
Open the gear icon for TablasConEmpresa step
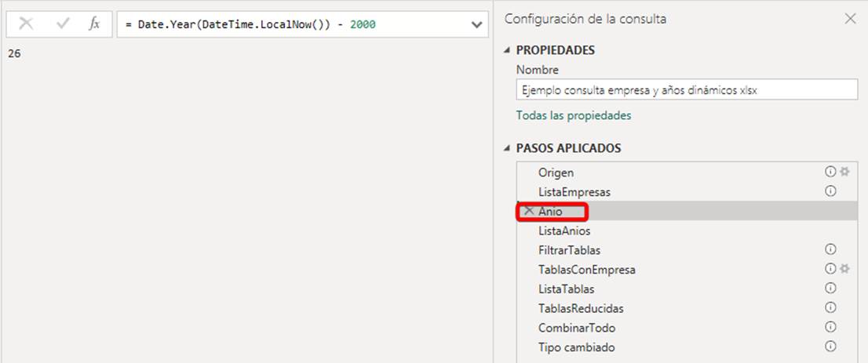(844, 269)
